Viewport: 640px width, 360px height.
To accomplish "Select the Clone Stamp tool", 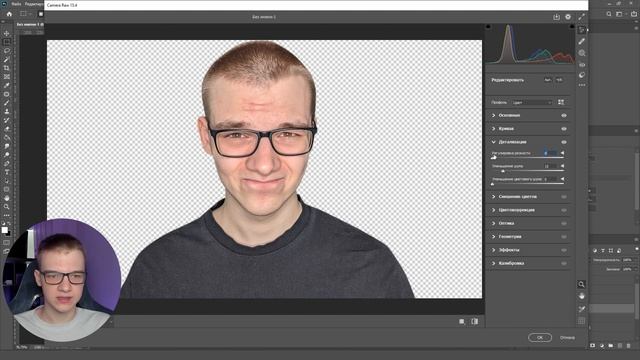I will [7, 111].
